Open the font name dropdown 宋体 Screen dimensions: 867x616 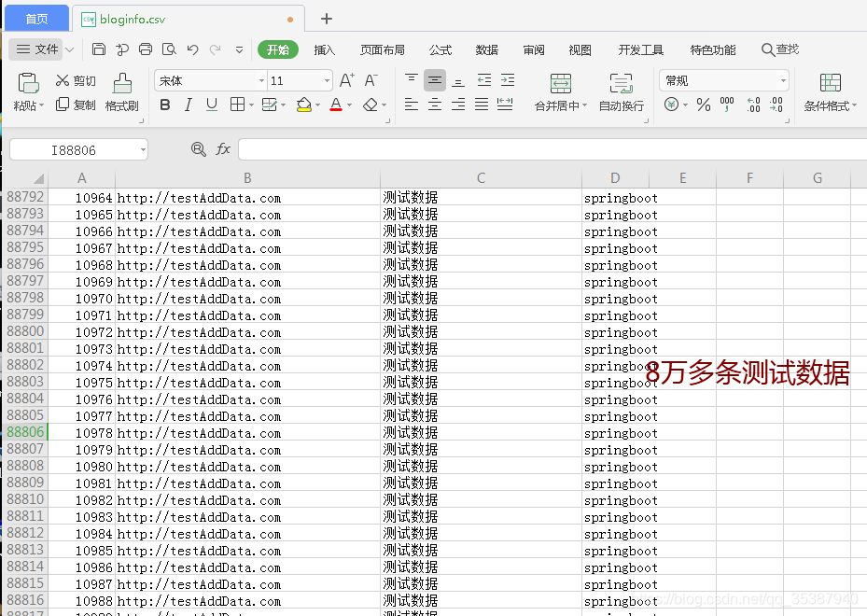click(261, 80)
